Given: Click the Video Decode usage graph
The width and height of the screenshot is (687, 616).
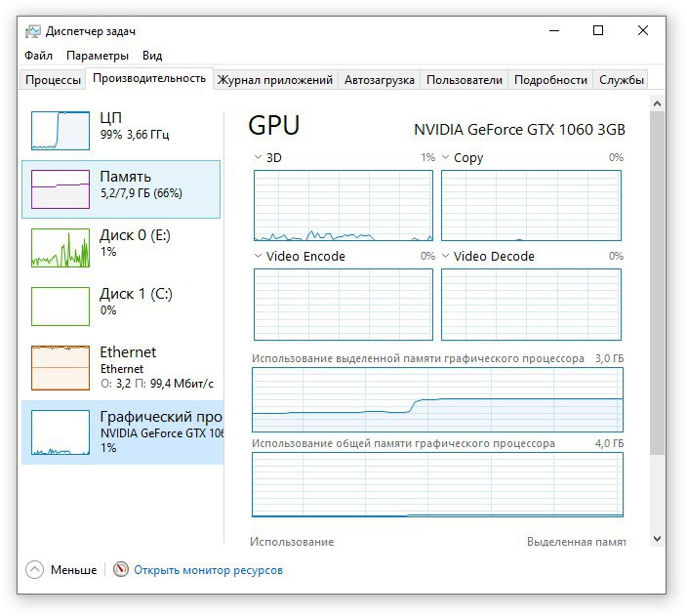Looking at the screenshot, I should coord(531,305).
